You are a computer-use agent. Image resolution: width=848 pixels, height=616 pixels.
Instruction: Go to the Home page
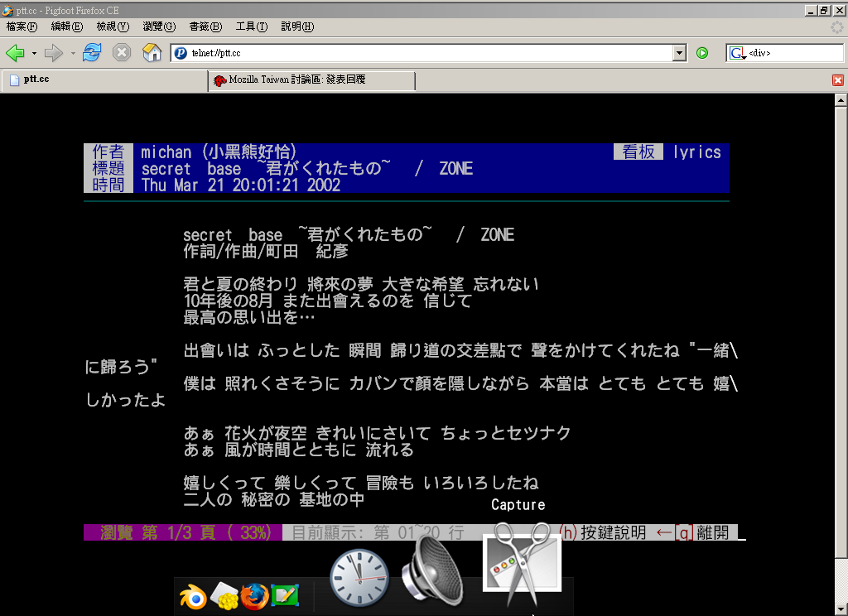tap(152, 53)
